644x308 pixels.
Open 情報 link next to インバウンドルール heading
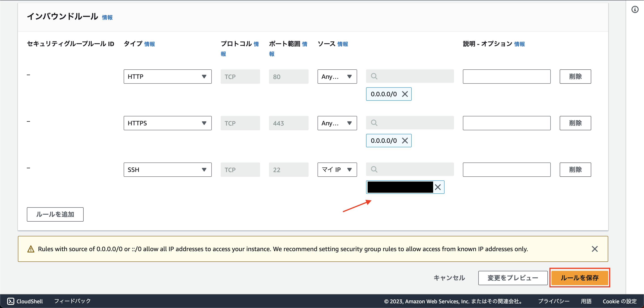[x=107, y=17]
